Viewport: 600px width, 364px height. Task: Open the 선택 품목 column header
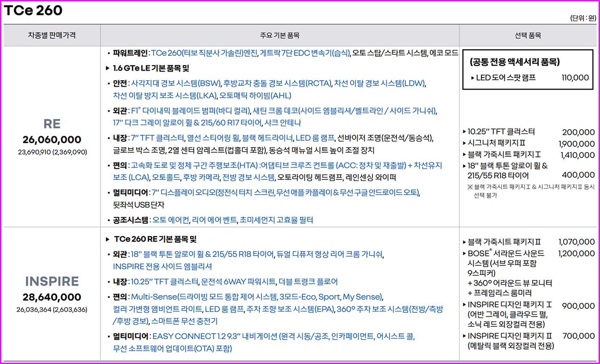[528, 35]
